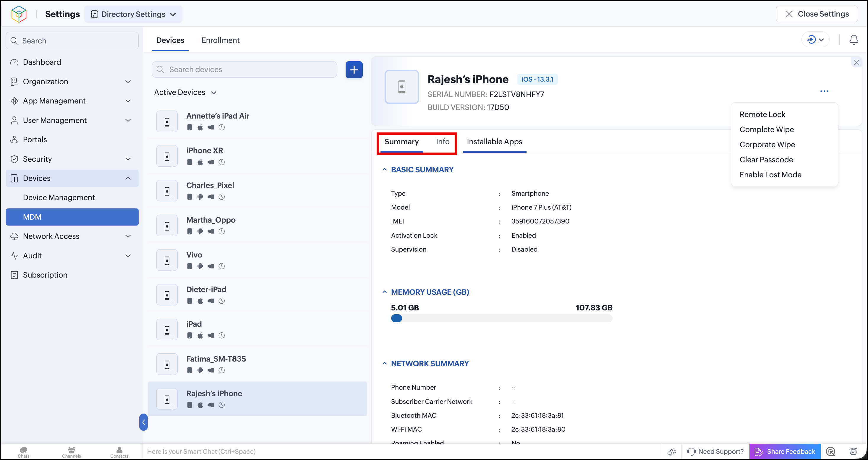Select the Installable Apps tab
The image size is (868, 460).
[494, 142]
